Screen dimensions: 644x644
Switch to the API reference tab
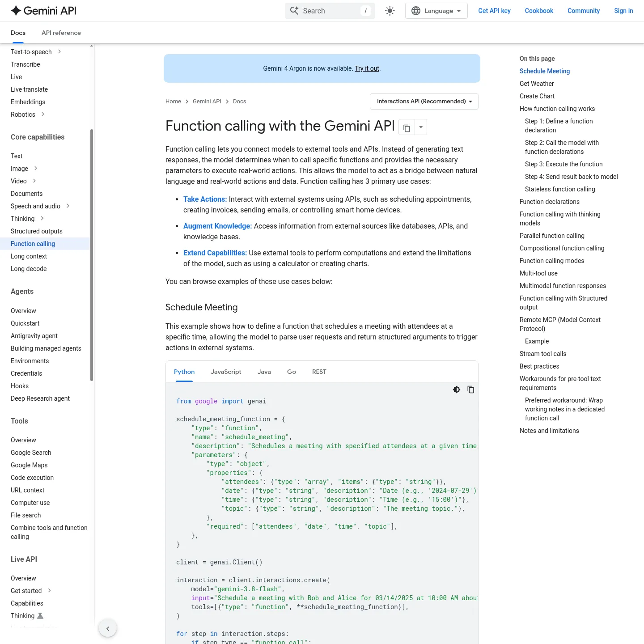[61, 33]
